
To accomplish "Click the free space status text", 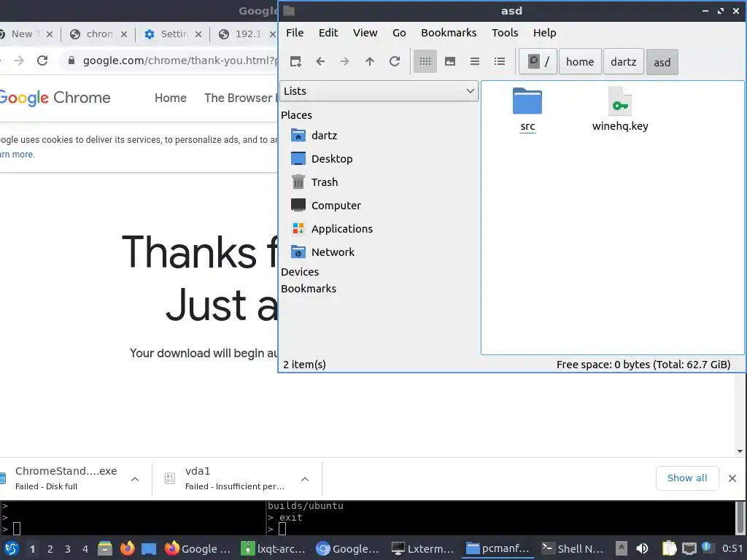I will click(x=643, y=365).
